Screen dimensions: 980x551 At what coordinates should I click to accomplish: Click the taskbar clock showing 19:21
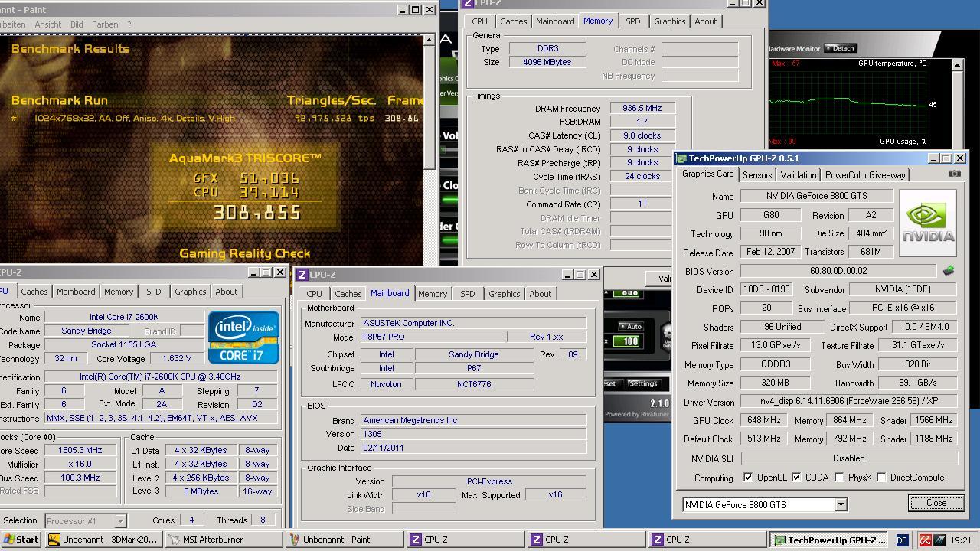point(960,540)
